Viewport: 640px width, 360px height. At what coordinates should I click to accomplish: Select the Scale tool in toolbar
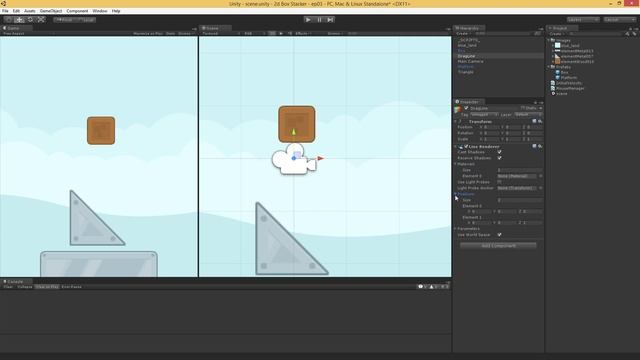pos(41,20)
